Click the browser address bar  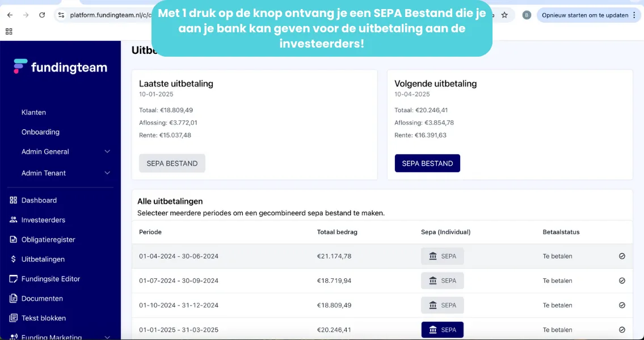tap(108, 15)
